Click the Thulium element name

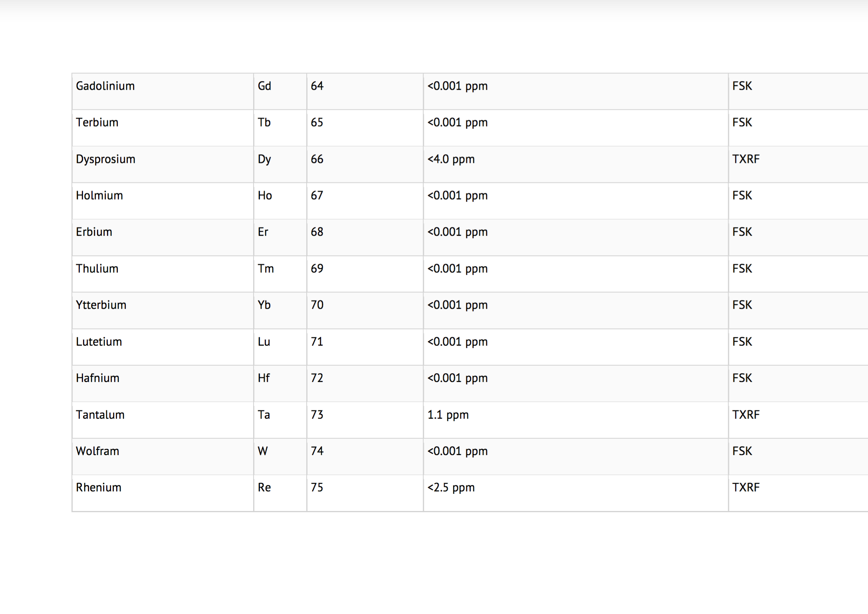[97, 269]
